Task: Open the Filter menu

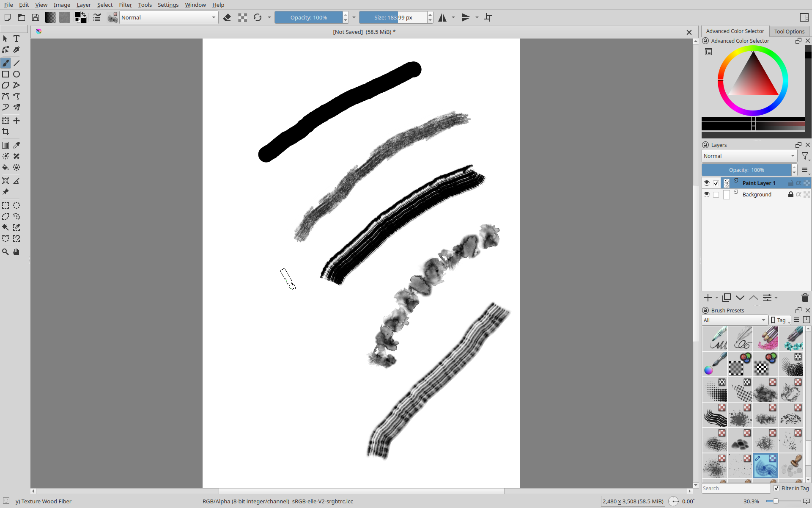Action: click(x=125, y=5)
